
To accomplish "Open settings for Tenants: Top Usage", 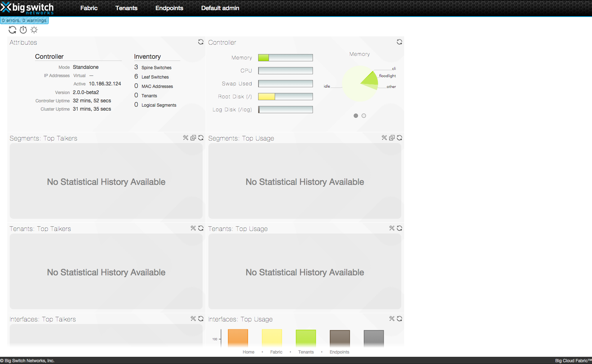I will [392, 228].
